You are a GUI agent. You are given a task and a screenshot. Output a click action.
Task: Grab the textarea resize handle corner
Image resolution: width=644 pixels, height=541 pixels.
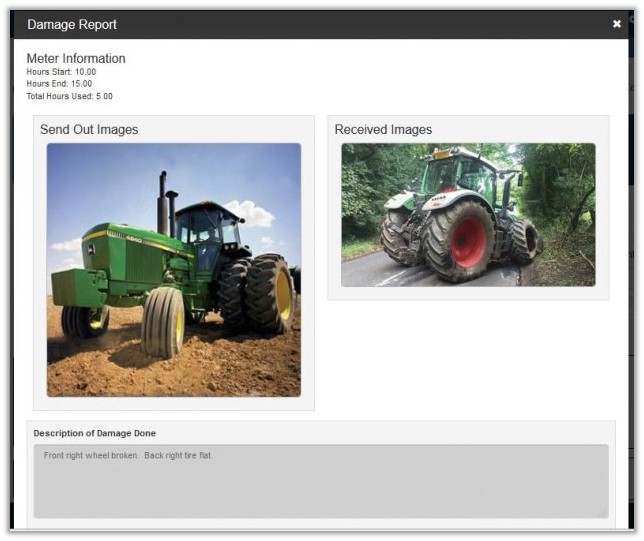603,513
